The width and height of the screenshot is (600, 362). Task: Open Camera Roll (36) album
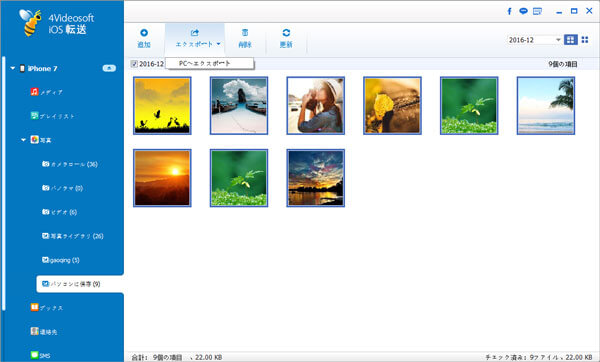click(70, 164)
